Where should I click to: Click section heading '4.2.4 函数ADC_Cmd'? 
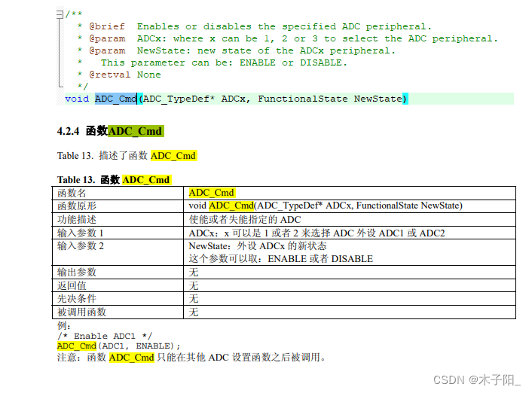coord(111,131)
